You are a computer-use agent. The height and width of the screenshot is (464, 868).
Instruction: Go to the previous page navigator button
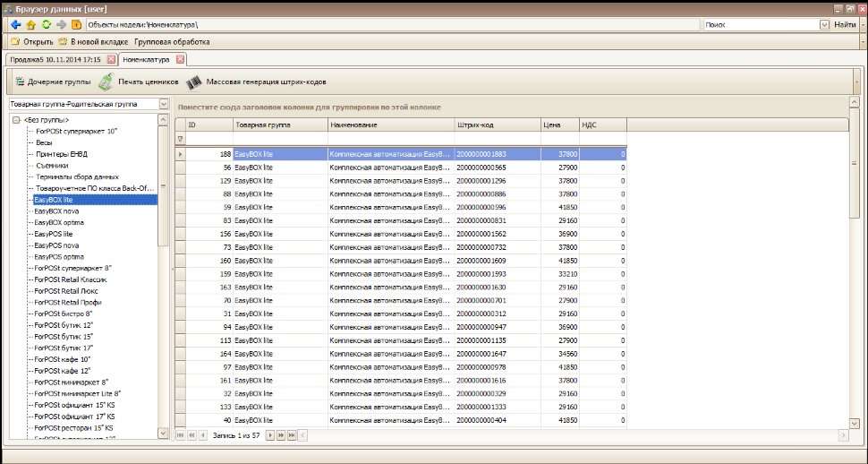click(191, 435)
